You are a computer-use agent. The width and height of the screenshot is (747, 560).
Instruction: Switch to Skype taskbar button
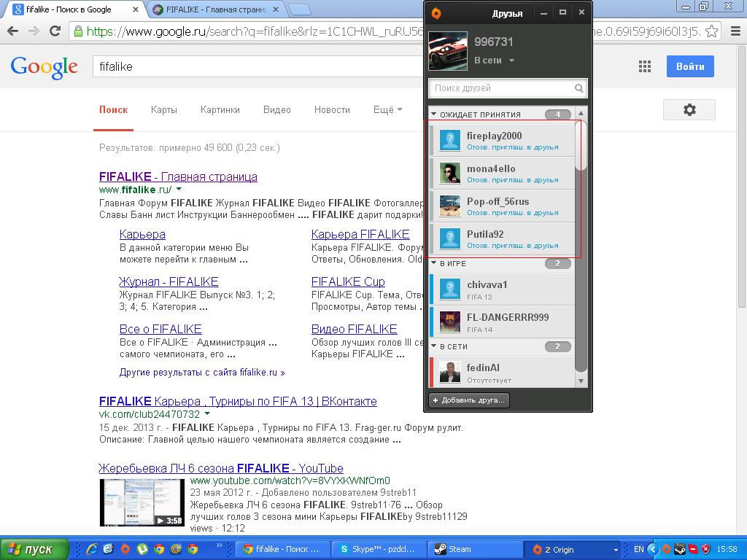(x=379, y=549)
